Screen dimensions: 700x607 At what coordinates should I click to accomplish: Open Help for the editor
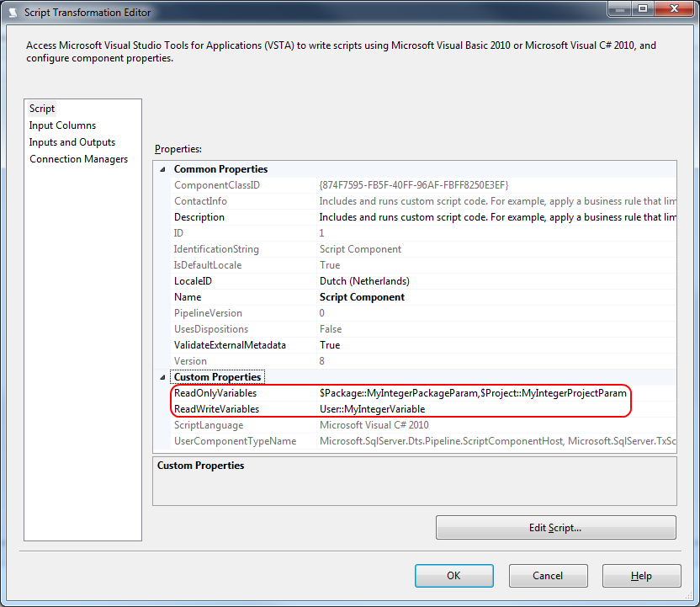point(641,576)
